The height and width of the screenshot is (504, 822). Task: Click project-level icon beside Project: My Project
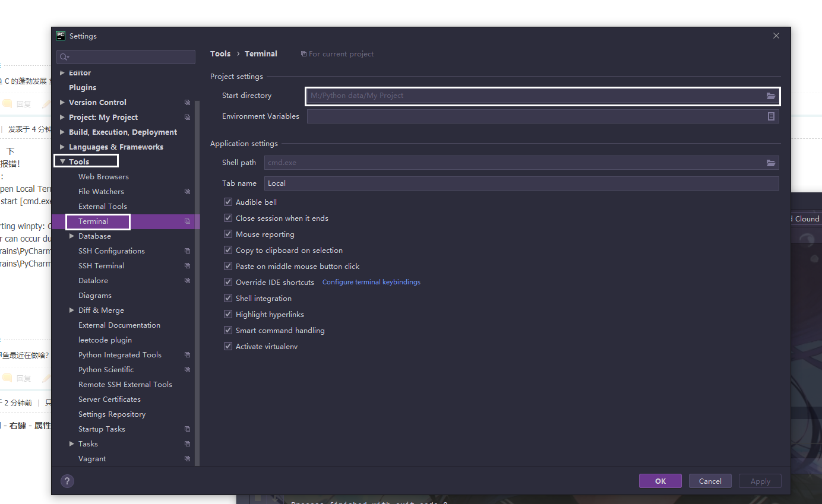click(x=187, y=118)
